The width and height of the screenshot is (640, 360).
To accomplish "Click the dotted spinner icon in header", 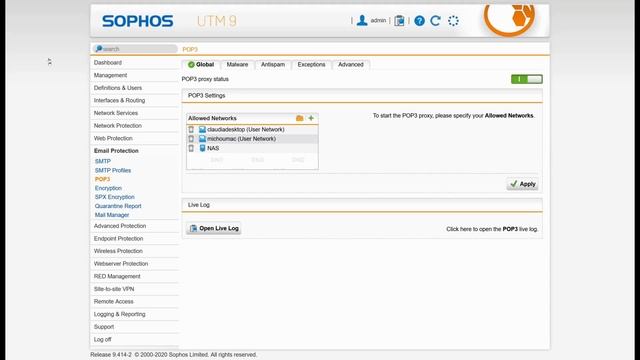I will 453,20.
